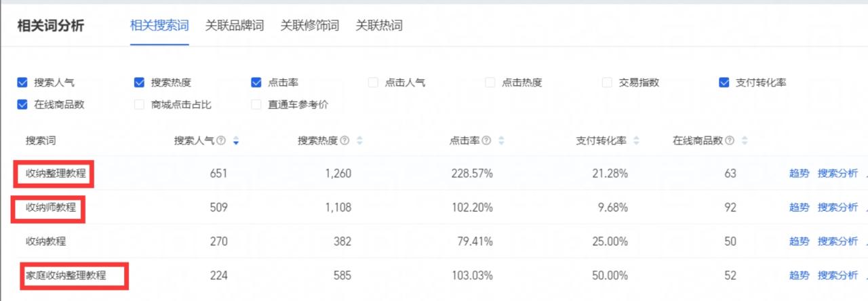This screenshot has width=868, height=301.
Task: Click the 25.00% conversion rate value
Action: pos(610,241)
